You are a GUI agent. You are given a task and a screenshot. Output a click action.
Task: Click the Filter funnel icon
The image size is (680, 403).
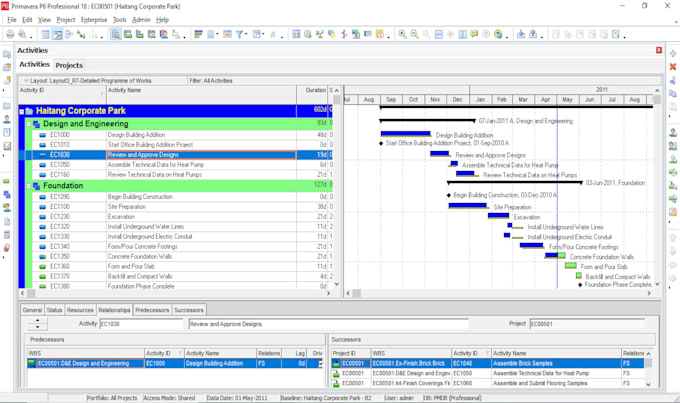tap(239, 34)
